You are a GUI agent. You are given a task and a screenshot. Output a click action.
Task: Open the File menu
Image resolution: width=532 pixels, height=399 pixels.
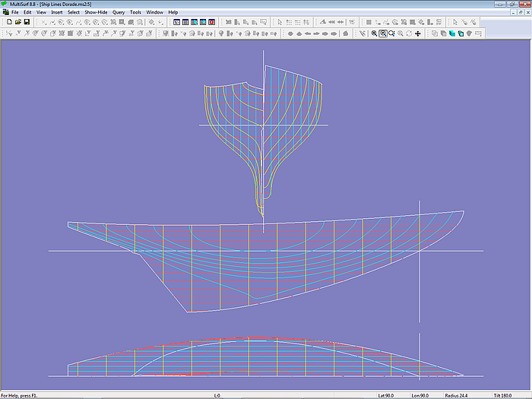15,13
